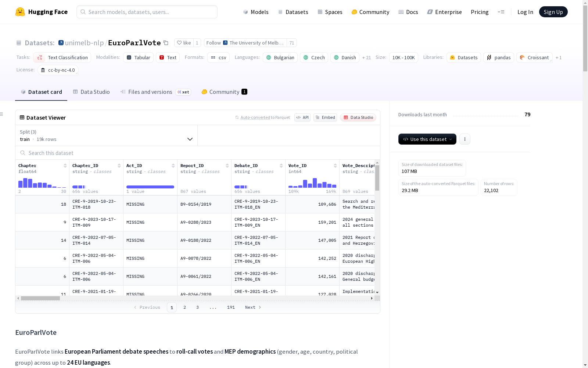Jump to page 191 of the table
The width and height of the screenshot is (588, 368).
[231, 307]
